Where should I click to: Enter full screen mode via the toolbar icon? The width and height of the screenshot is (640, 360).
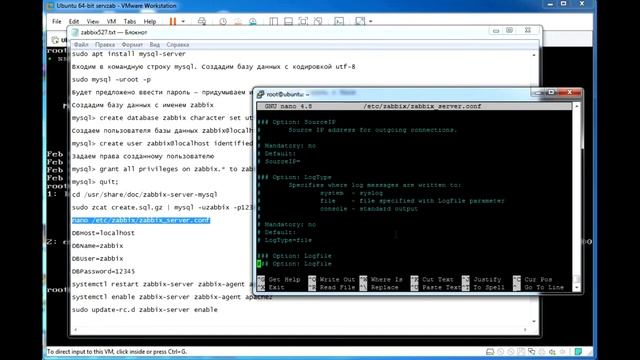[303, 21]
